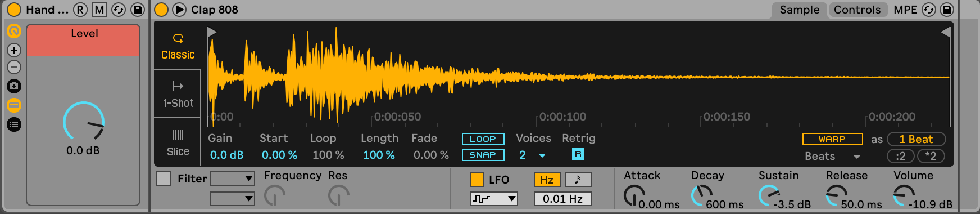Click the Simpler preview play button
The height and width of the screenshot is (214, 980).
point(179,10)
